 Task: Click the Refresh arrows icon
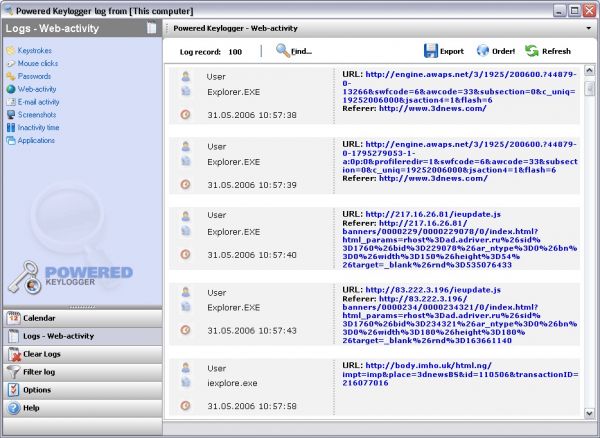tap(532, 50)
